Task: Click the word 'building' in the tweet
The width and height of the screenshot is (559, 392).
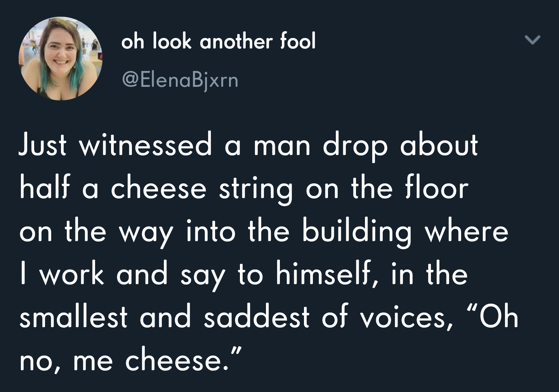Action: click(x=356, y=232)
